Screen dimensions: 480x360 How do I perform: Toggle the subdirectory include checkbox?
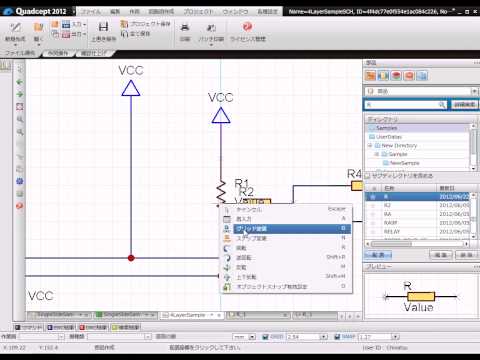(x=367, y=176)
